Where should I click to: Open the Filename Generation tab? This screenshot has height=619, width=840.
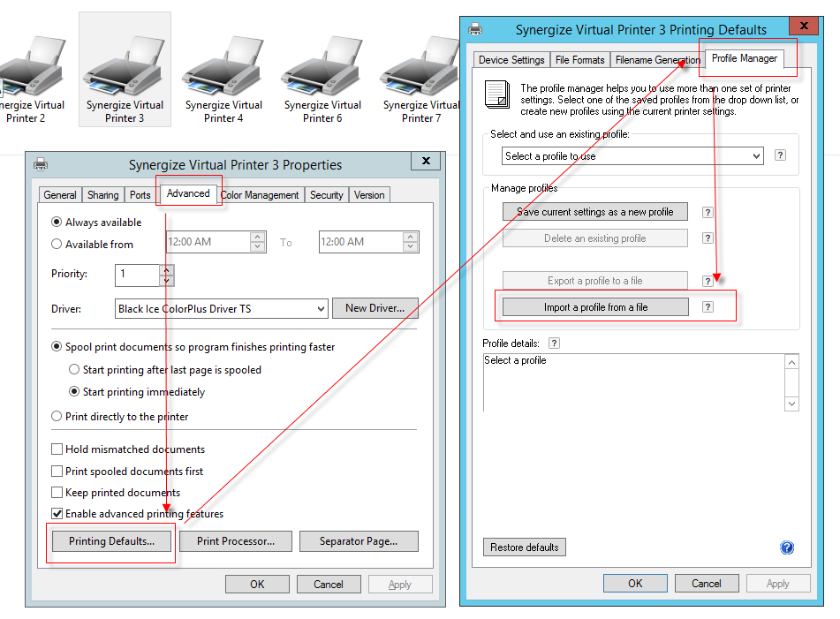[x=657, y=60]
